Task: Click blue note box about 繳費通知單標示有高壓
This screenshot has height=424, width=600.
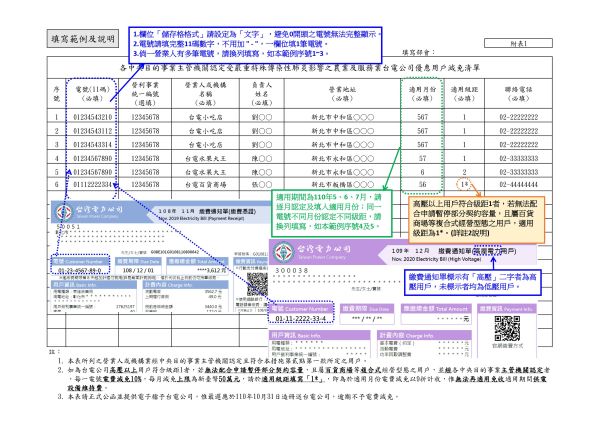Action: click(473, 282)
